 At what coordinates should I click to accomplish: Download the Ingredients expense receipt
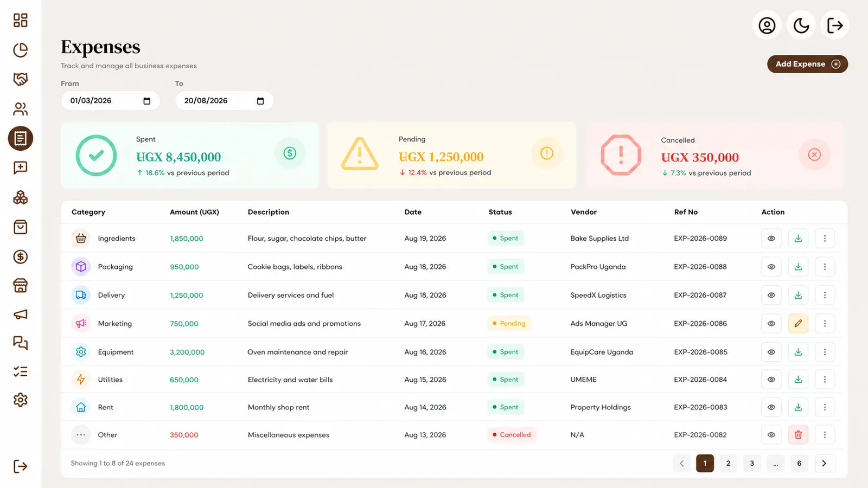798,239
